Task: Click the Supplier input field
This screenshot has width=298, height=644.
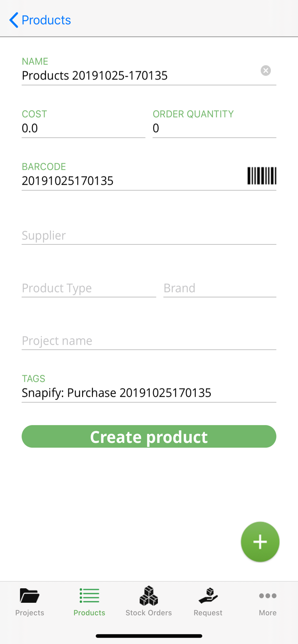Action: click(x=149, y=235)
